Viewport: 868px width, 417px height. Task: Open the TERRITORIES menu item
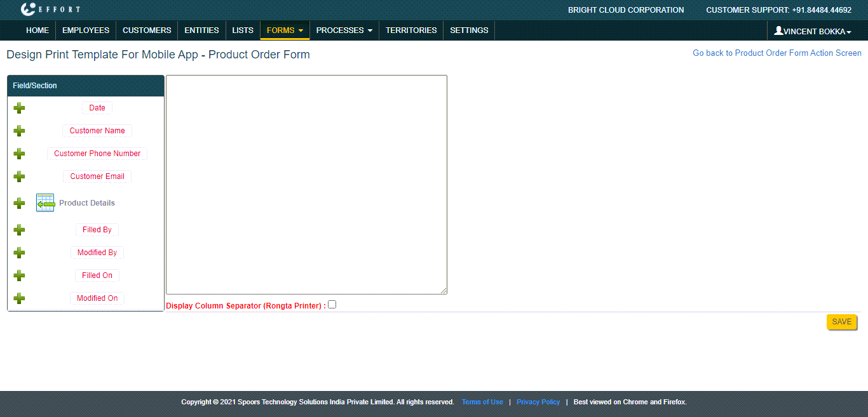pyautogui.click(x=411, y=30)
